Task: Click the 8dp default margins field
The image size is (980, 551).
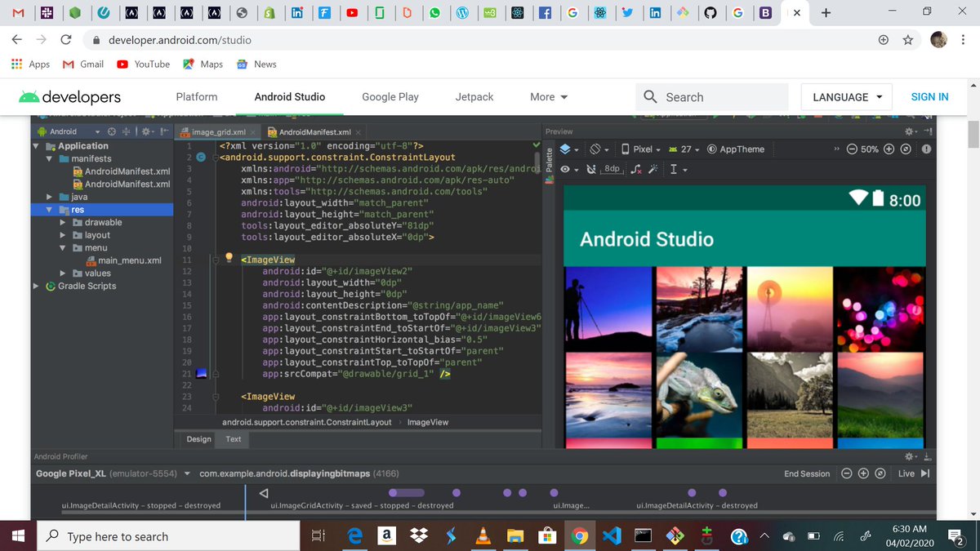Action: point(612,169)
